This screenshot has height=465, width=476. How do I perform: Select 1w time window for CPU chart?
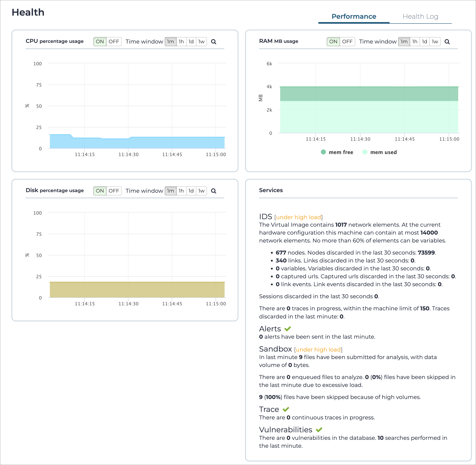point(201,41)
